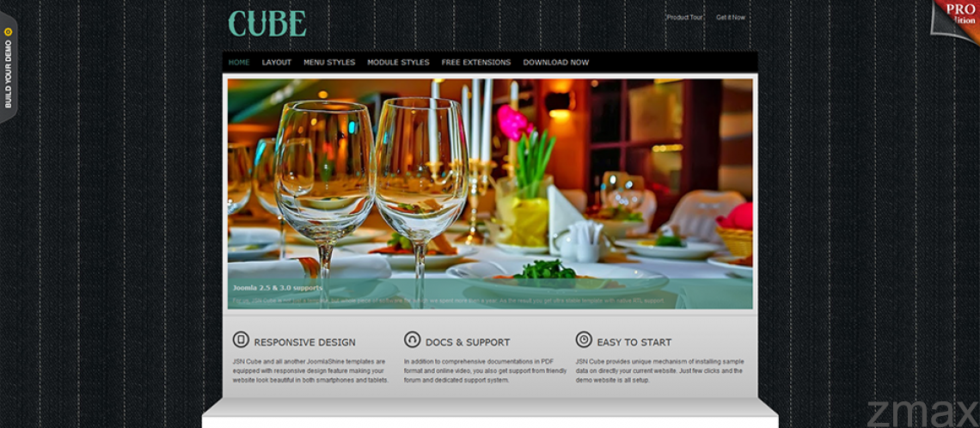Click the Responsive Design phone icon
This screenshot has height=428, width=980.
point(241,339)
